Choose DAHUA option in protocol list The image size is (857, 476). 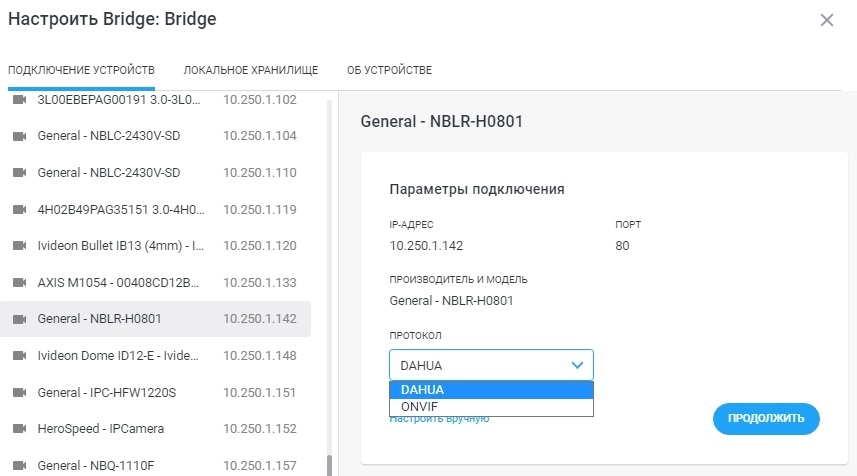(491, 390)
